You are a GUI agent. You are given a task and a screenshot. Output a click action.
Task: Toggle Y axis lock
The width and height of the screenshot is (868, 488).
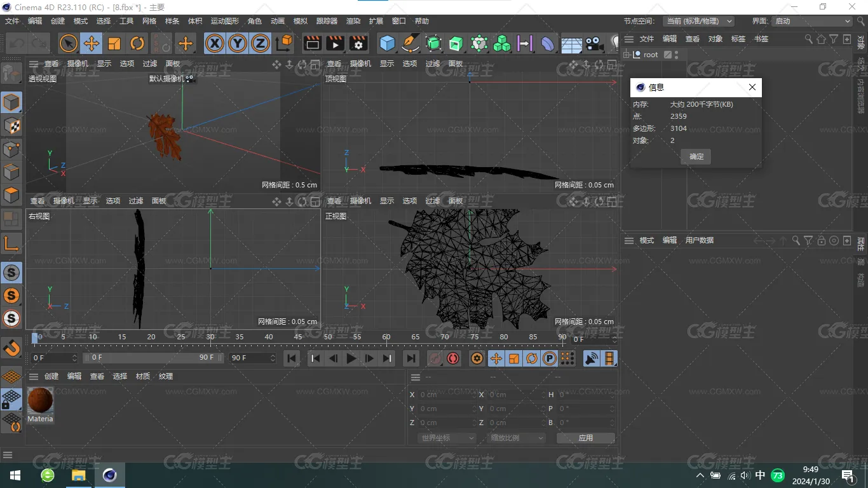point(238,43)
